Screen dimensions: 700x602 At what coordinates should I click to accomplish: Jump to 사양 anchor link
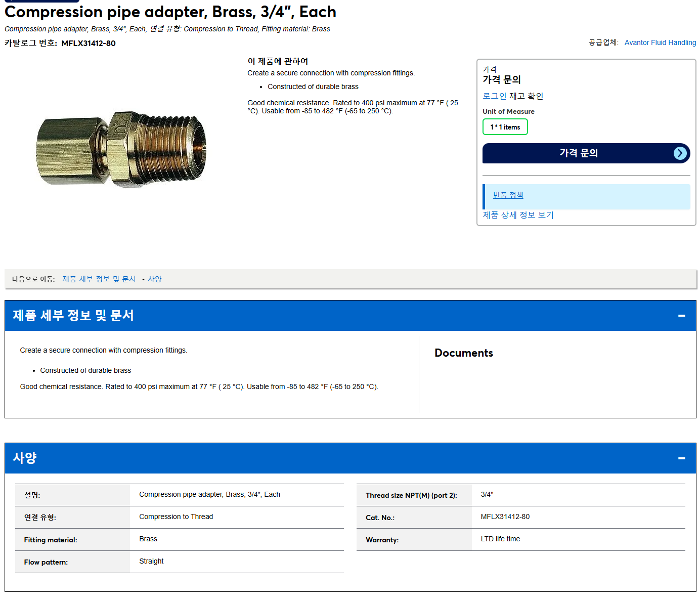point(155,279)
